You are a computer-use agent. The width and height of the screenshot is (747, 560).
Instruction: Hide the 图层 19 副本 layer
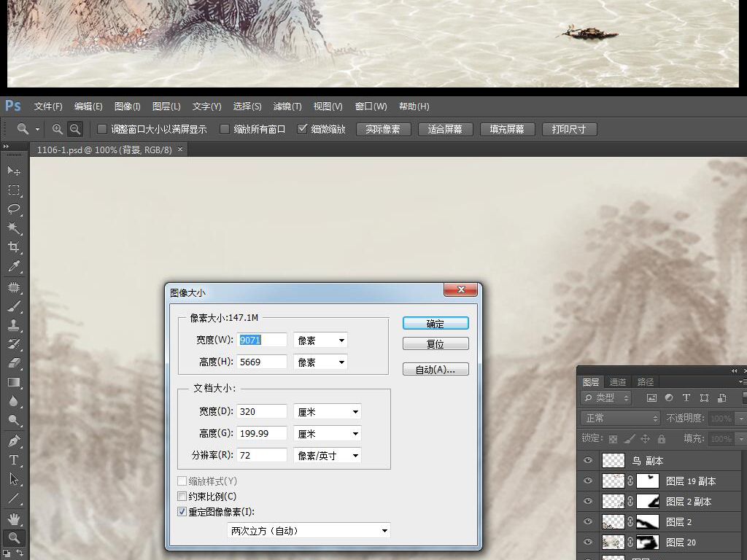click(x=588, y=481)
